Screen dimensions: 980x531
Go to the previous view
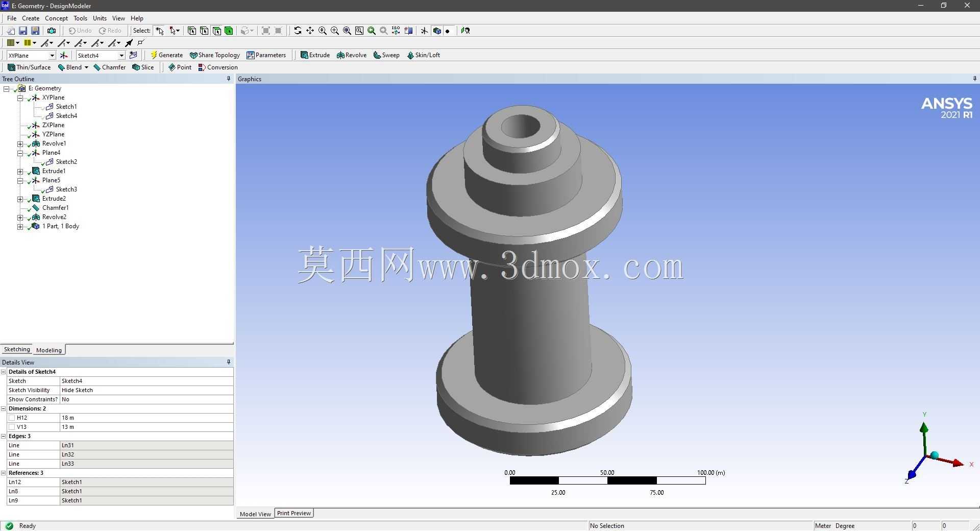click(371, 31)
